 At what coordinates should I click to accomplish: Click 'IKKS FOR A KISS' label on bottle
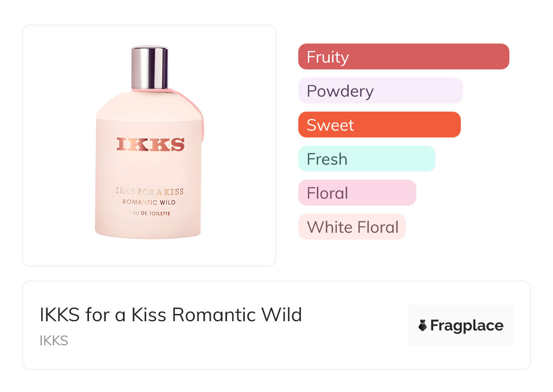pyautogui.click(x=149, y=191)
